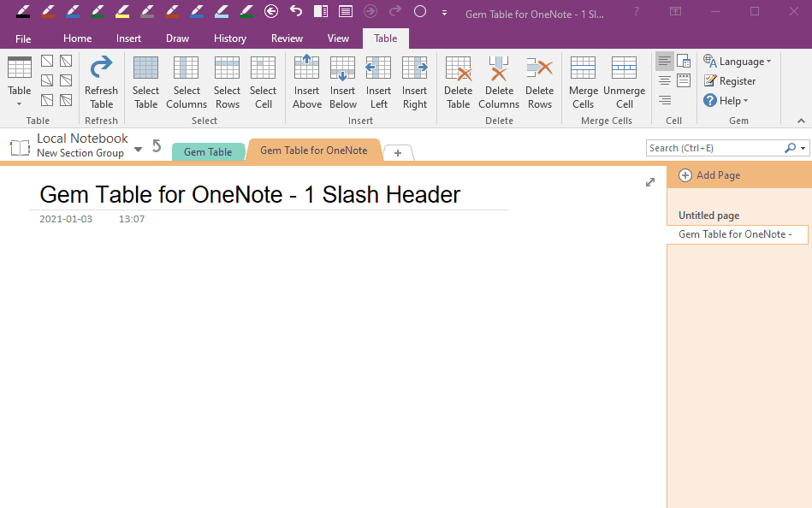
Task: Click the Undo arrow on the title bar
Action: tap(295, 12)
